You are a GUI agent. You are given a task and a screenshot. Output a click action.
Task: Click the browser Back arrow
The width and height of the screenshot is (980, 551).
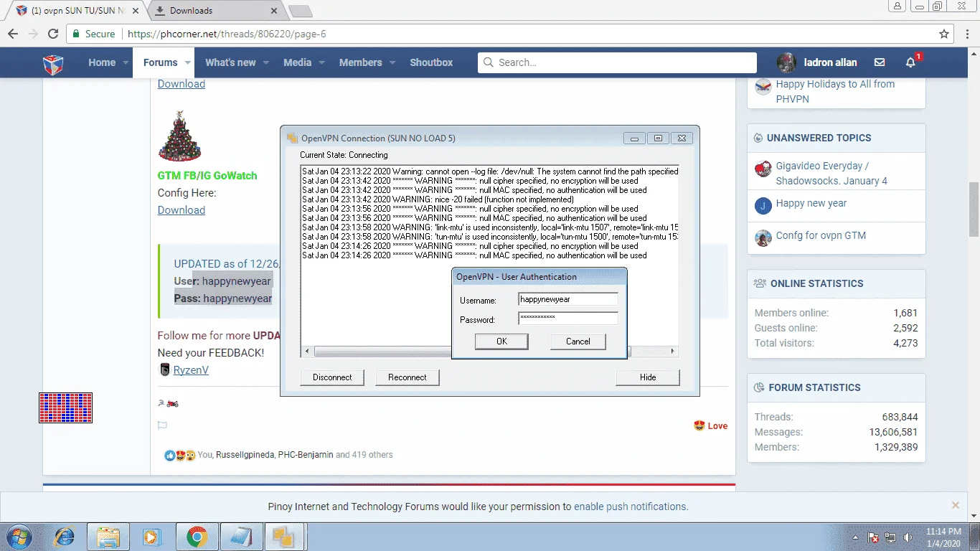click(13, 34)
